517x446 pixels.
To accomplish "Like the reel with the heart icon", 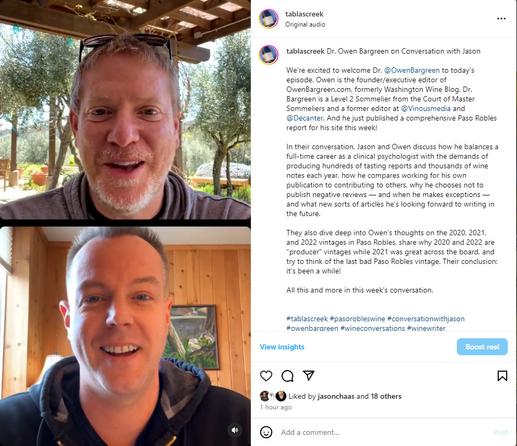I will [x=266, y=376].
